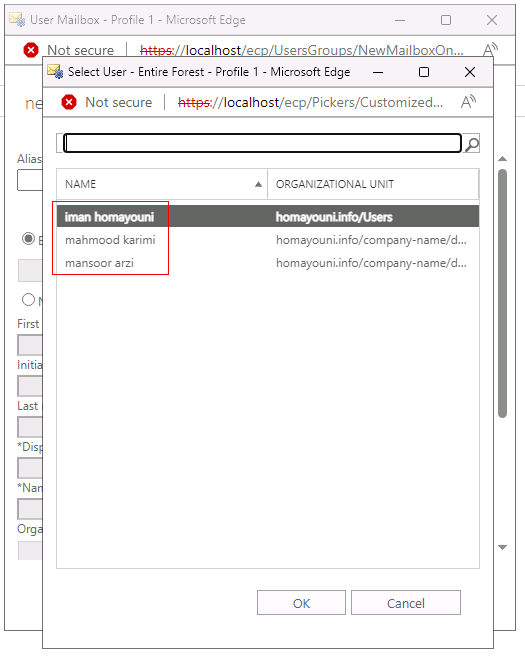This screenshot has height=662, width=525.
Task: Click the mailbox icon in Select User title bar
Action: pos(55,71)
